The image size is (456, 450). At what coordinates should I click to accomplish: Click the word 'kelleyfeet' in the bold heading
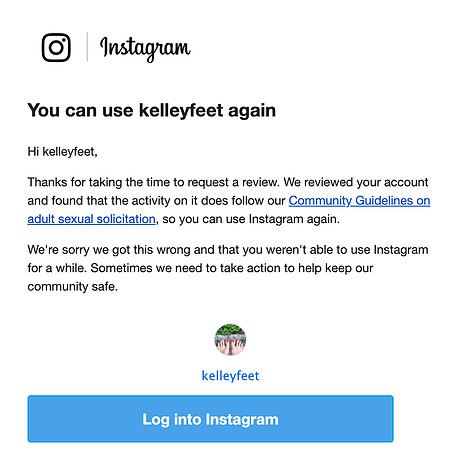click(x=181, y=110)
